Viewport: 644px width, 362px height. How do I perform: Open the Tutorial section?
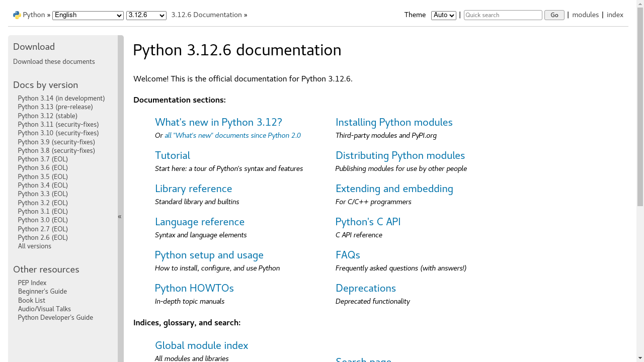point(172,156)
